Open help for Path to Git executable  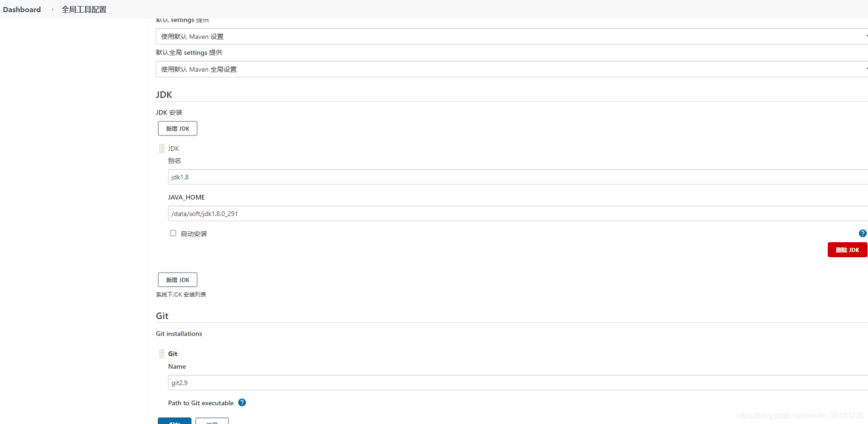(x=242, y=402)
